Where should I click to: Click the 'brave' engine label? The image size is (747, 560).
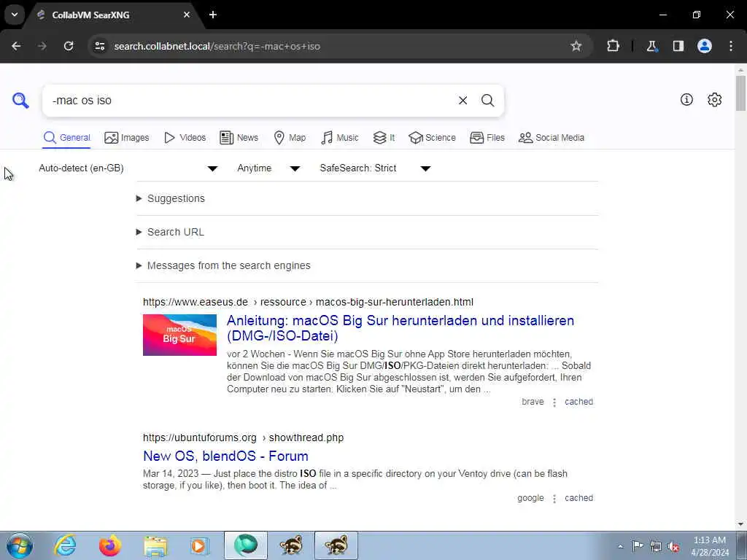533,402
